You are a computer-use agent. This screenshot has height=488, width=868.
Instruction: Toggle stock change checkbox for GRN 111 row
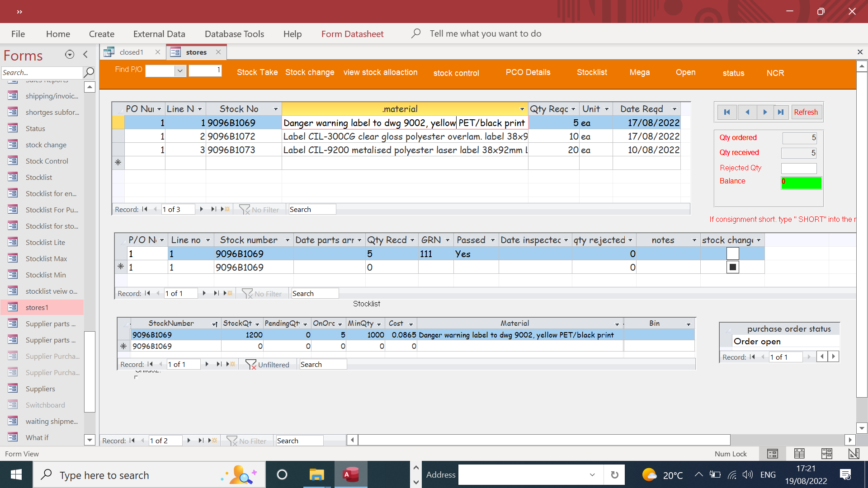coord(732,253)
